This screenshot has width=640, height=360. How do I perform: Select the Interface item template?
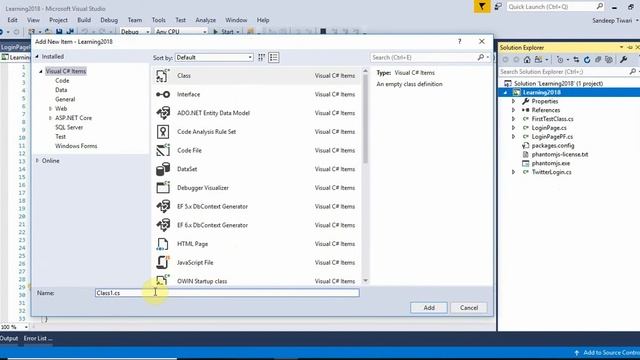click(256, 94)
